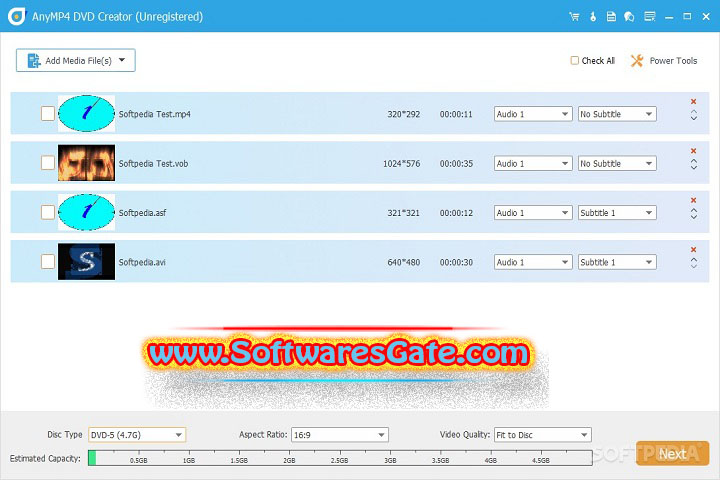720x480 pixels.
Task: Minimize the AnyMP4 DVD Creator window
Action: pyautogui.click(x=669, y=17)
